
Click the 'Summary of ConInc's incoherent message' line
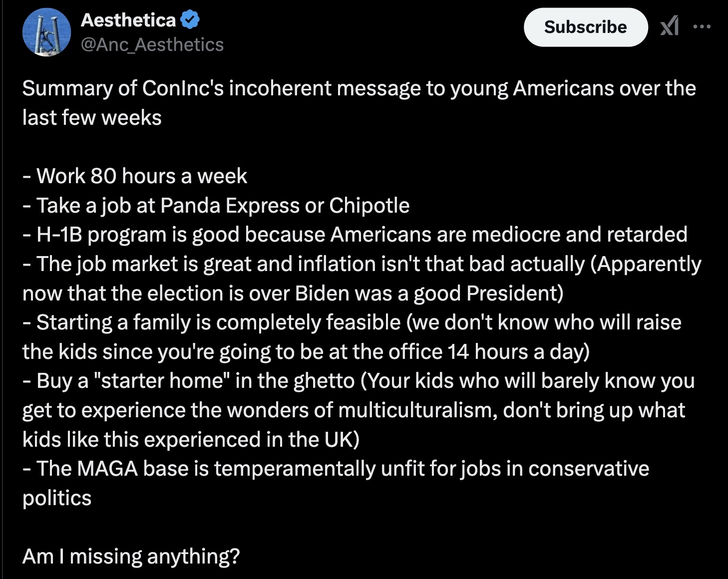point(359,88)
